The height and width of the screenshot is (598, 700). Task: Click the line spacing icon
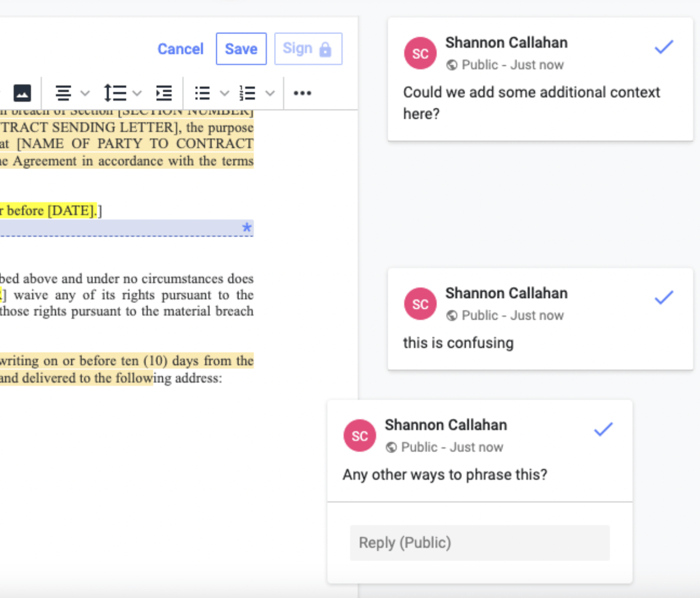click(x=115, y=93)
